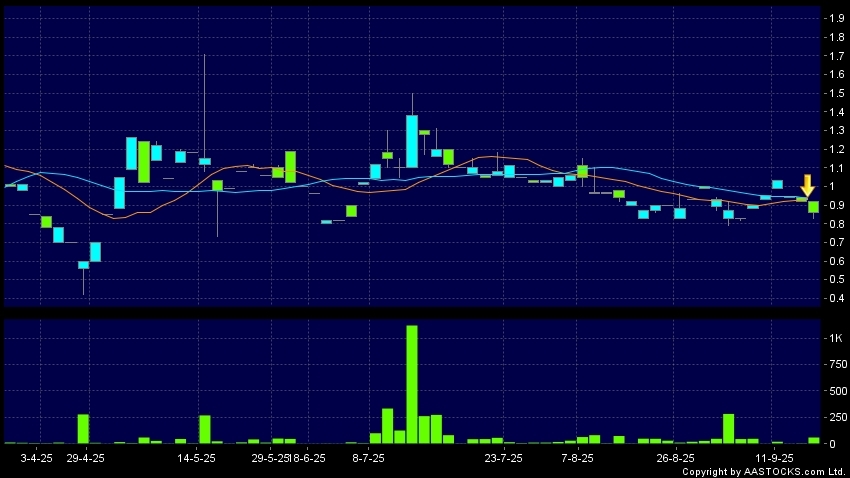Click the 1.2 price axis label
Image resolution: width=850 pixels, height=478 pixels.
[837, 149]
